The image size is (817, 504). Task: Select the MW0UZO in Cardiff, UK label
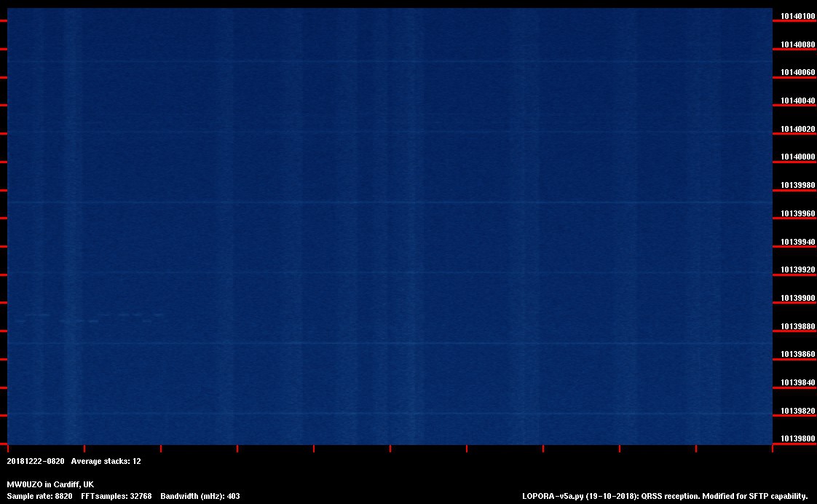50,484
